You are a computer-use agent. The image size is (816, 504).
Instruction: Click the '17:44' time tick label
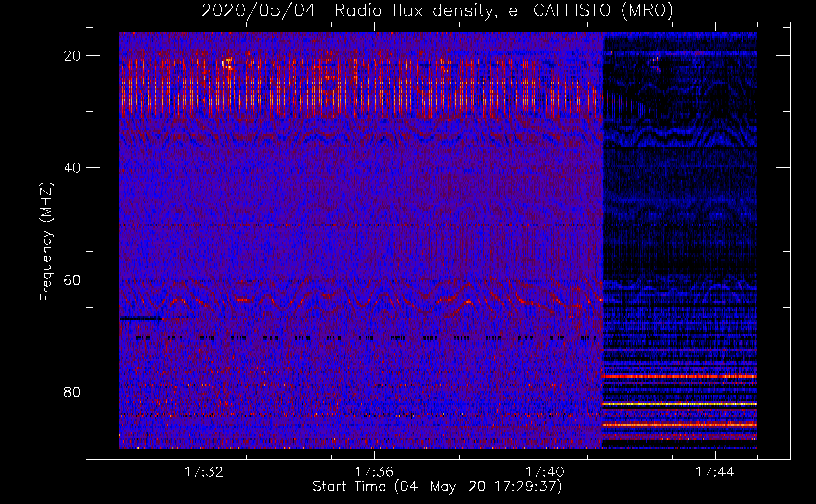pyautogui.click(x=715, y=472)
